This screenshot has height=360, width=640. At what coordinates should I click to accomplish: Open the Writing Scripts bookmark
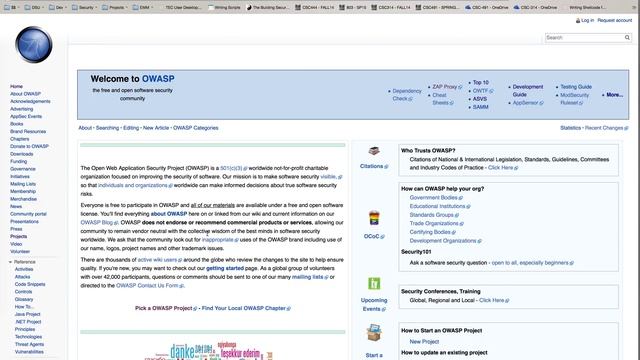pos(224,7)
